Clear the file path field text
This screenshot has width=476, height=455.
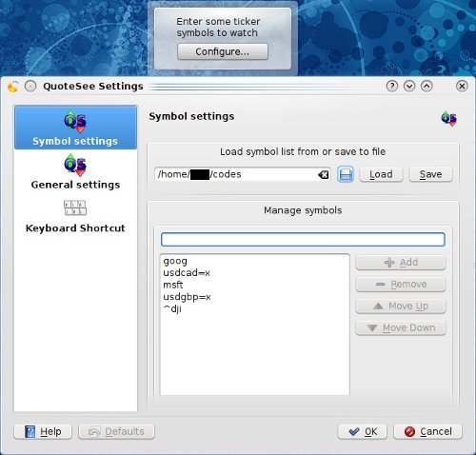pos(323,174)
